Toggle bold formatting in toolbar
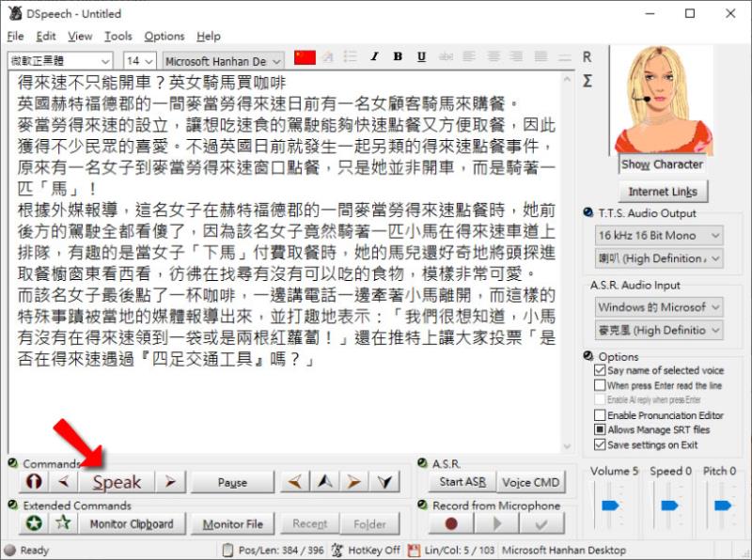Viewport: 752px width, 560px height. [x=398, y=57]
